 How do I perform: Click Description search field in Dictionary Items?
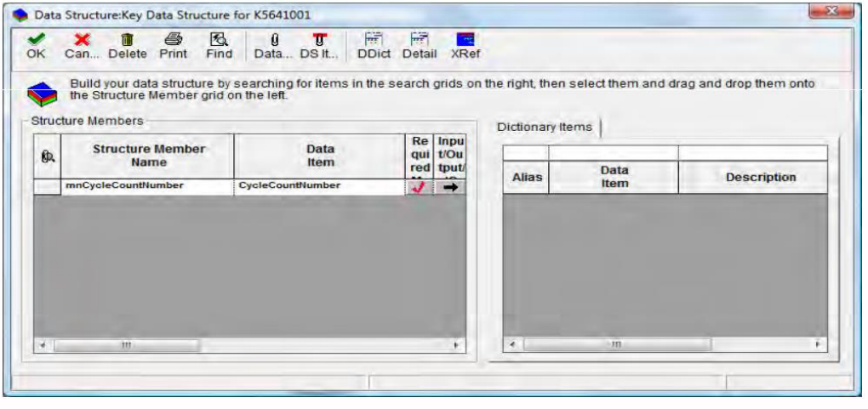[753, 153]
